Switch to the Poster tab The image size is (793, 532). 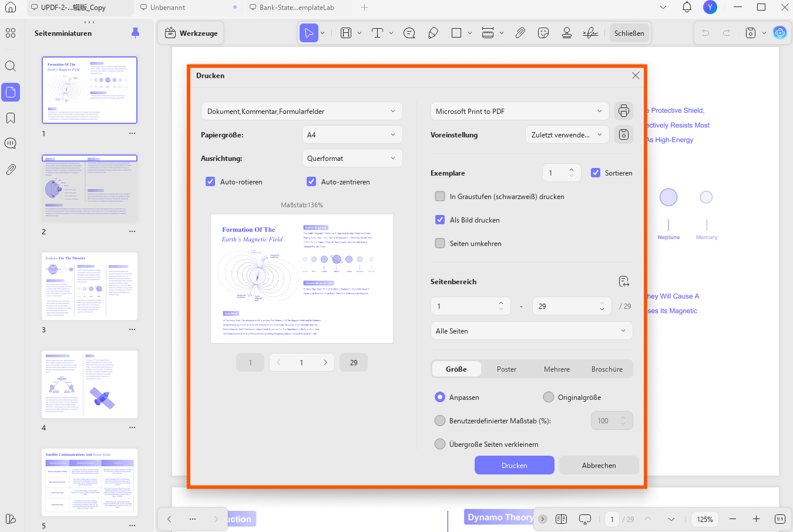(x=506, y=369)
